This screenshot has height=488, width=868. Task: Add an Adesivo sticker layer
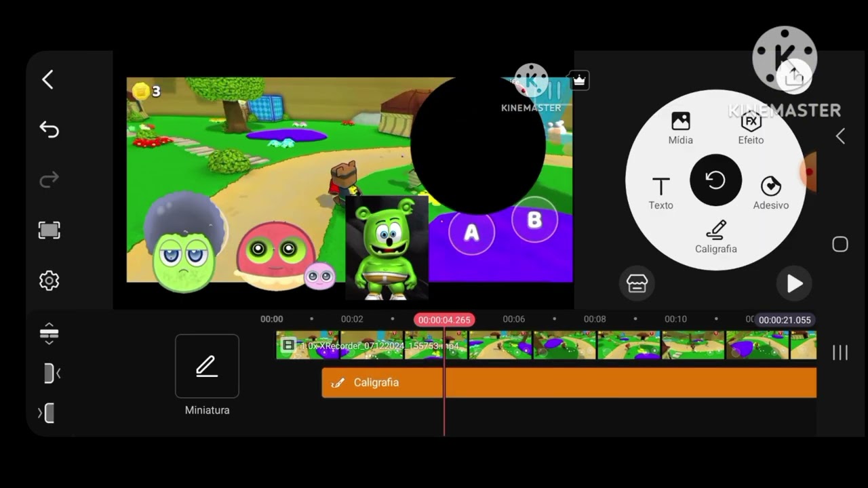click(x=771, y=193)
